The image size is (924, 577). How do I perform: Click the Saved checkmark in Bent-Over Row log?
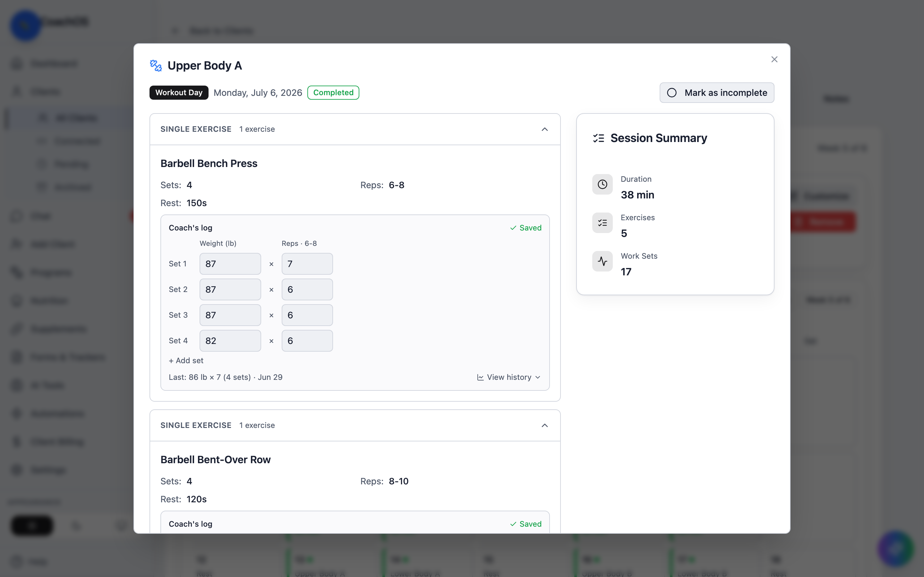pos(513,524)
